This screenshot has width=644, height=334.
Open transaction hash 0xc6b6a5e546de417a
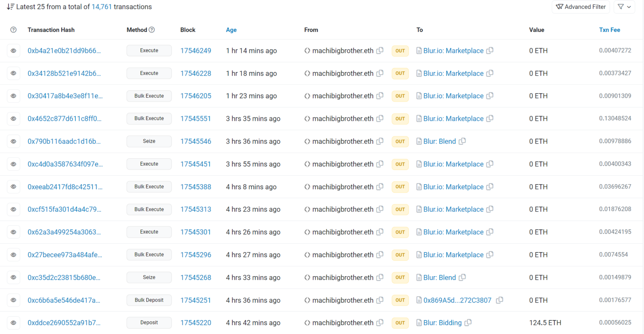[64, 300]
